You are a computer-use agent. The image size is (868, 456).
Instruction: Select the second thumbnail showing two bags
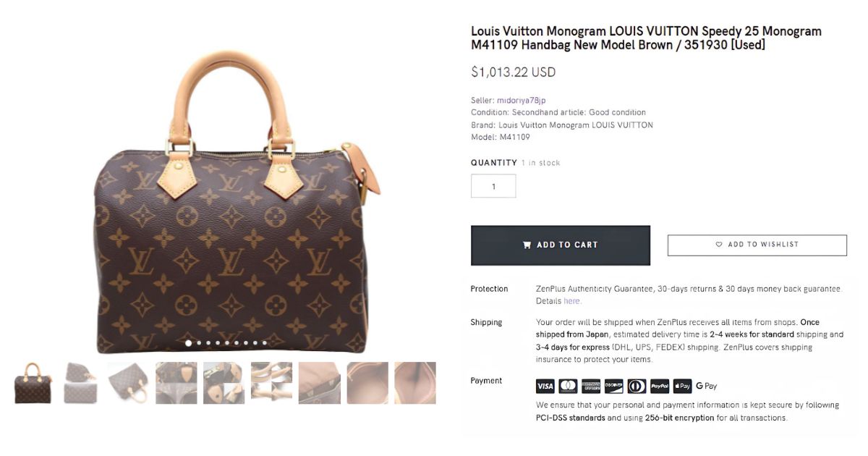[x=80, y=383]
